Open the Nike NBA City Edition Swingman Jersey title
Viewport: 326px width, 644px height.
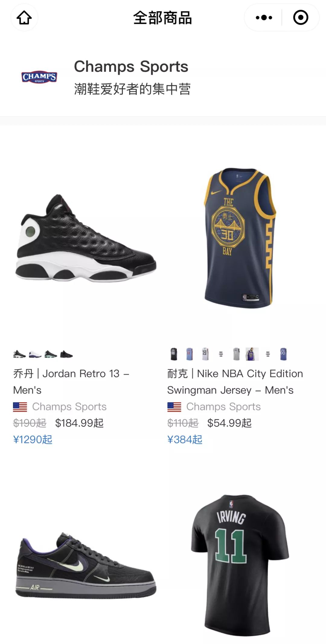click(x=235, y=382)
